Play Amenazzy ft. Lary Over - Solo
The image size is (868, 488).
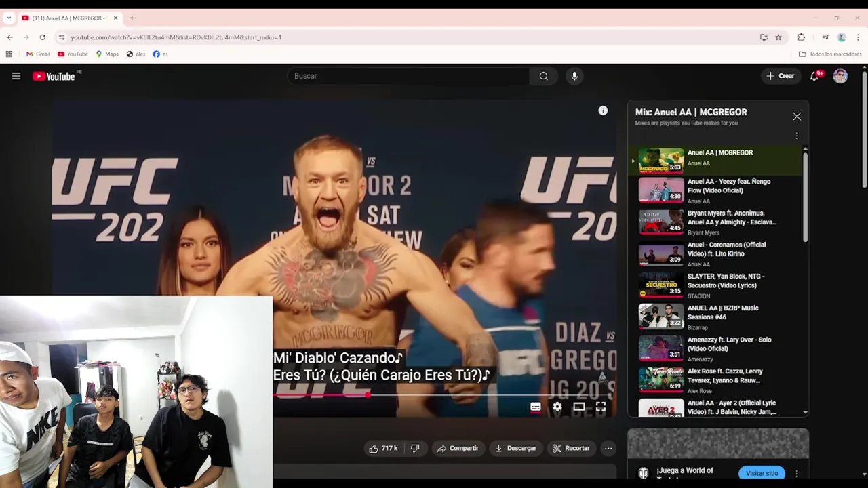tap(715, 349)
